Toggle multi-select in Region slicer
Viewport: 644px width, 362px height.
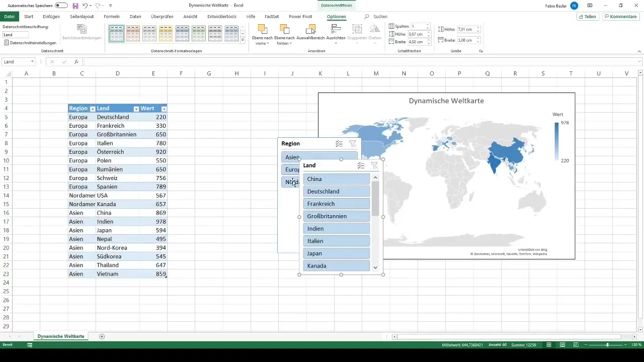point(339,144)
